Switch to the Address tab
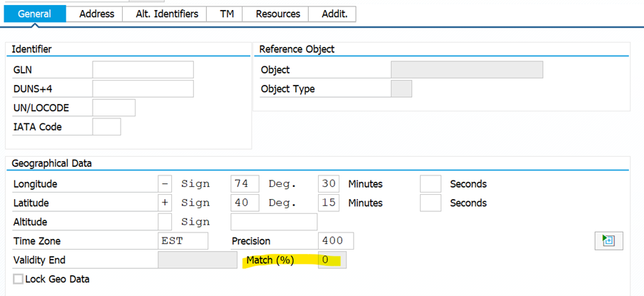 point(96,14)
